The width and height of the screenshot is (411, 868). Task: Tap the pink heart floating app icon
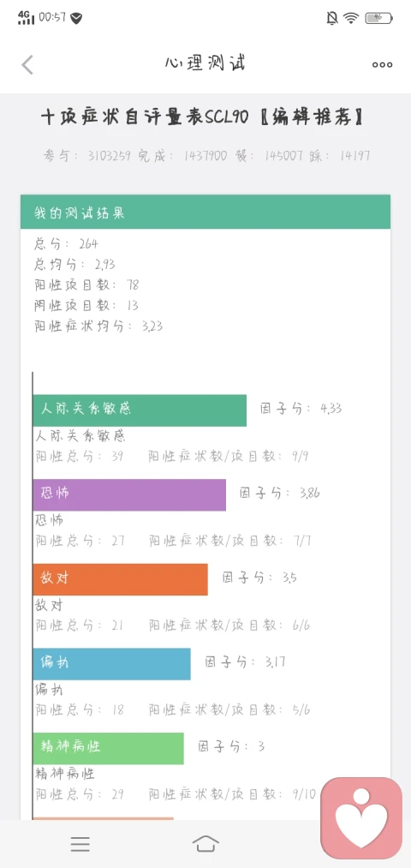pyautogui.click(x=361, y=818)
